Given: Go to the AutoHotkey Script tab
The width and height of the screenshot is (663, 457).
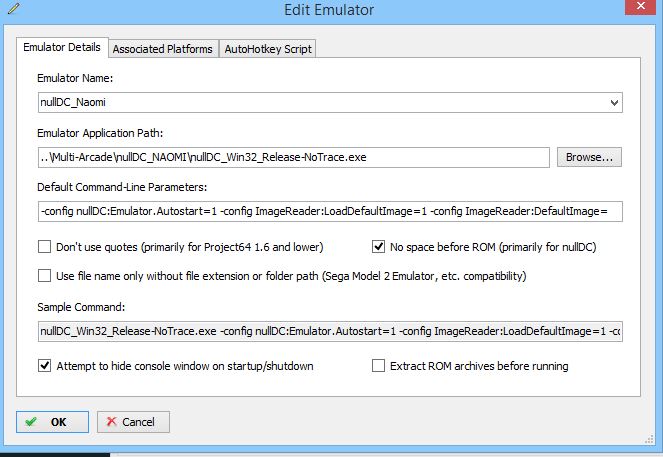Looking at the screenshot, I should point(268,49).
